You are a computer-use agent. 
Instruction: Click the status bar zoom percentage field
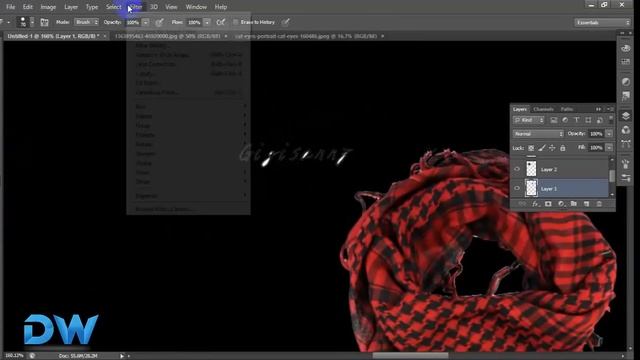pos(14,356)
